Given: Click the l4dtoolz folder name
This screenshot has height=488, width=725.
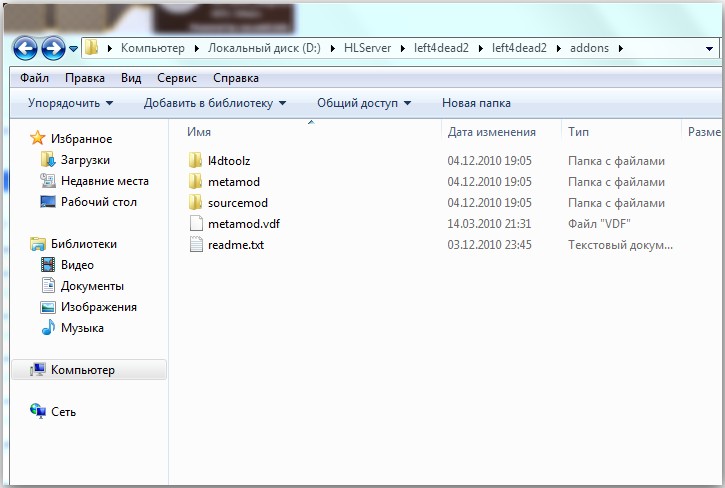Looking at the screenshot, I should [x=229, y=161].
